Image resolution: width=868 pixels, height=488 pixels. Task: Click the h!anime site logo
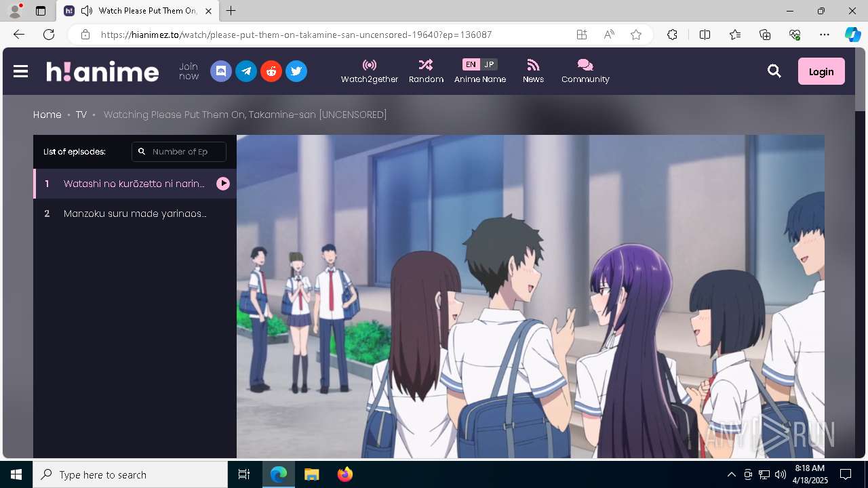tap(102, 71)
